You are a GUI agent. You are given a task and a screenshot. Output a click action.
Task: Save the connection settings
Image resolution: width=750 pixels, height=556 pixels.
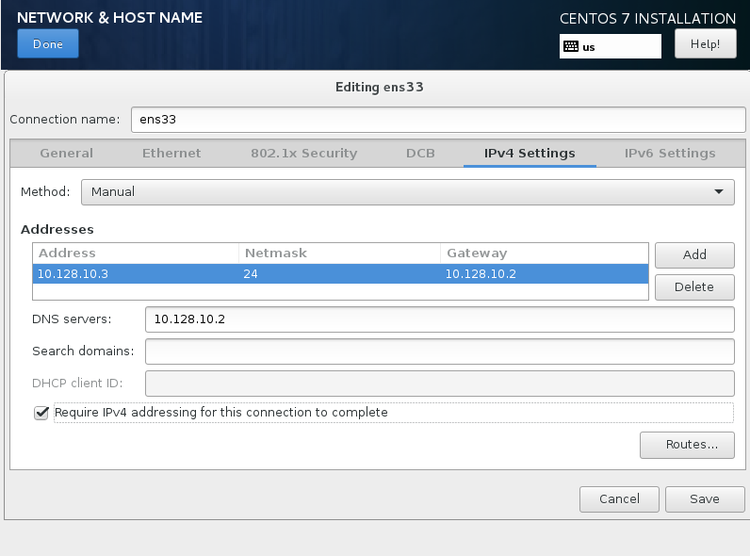tap(704, 499)
